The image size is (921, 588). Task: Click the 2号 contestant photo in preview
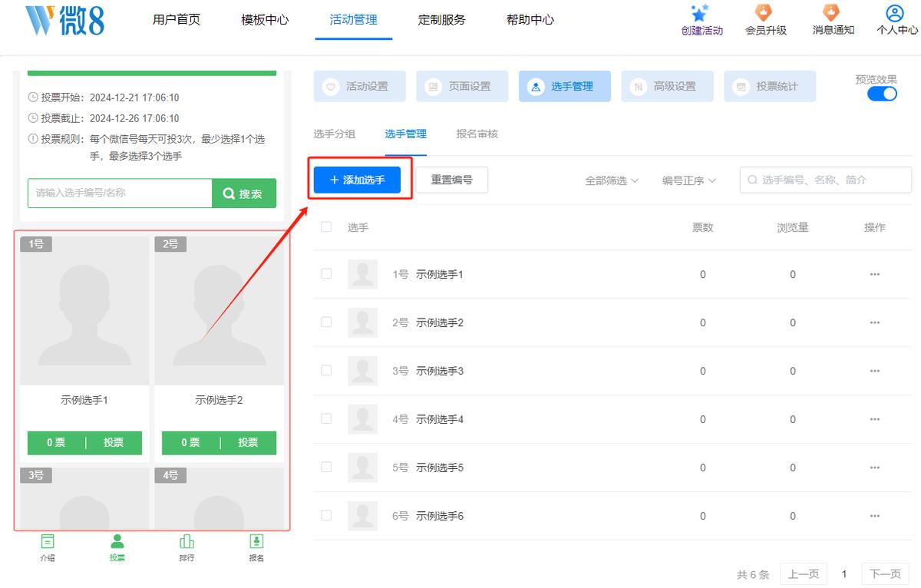point(219,310)
